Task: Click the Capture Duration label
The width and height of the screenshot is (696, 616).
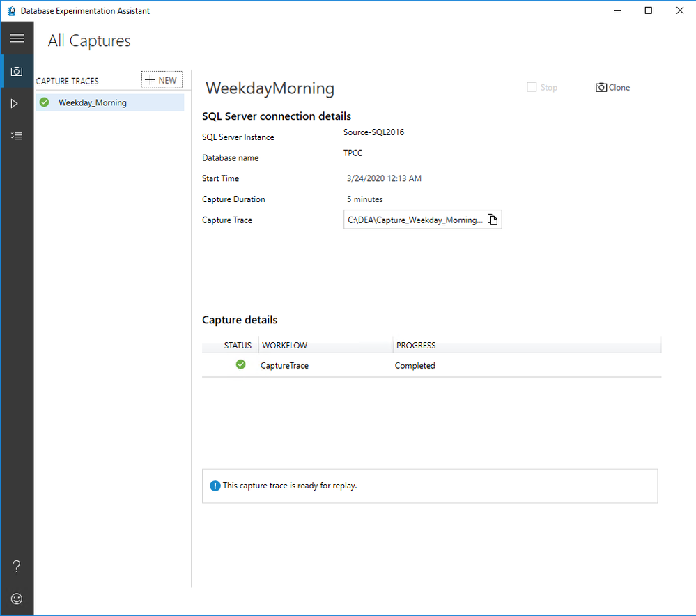Action: 233,199
